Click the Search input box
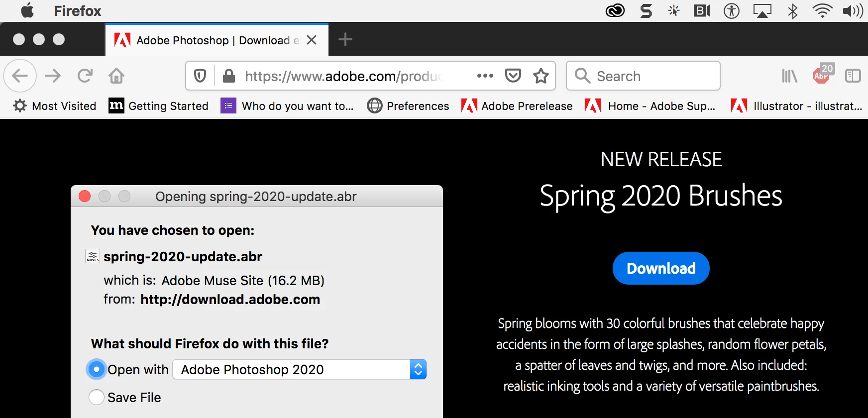 point(643,76)
